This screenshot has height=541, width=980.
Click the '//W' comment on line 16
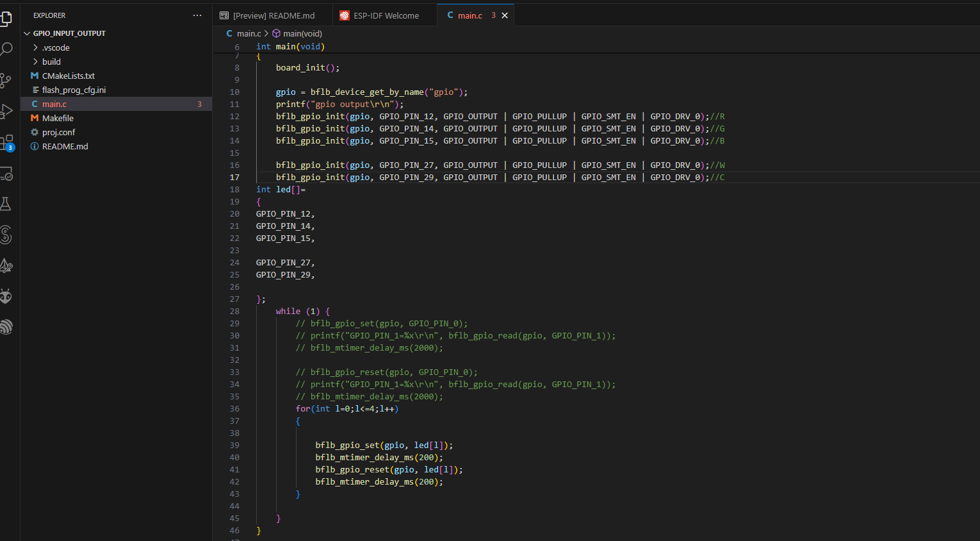pos(717,165)
